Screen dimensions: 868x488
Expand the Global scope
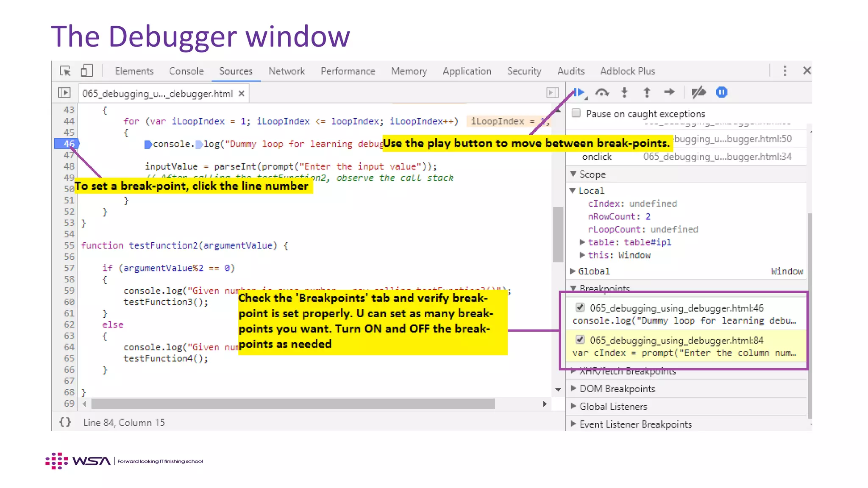[x=573, y=271]
